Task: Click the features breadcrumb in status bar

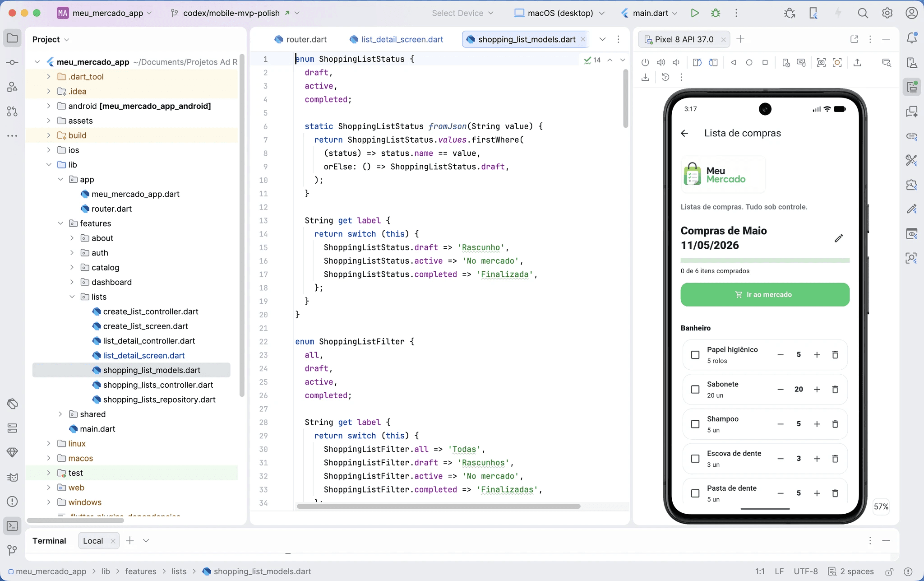Action: [x=141, y=572]
